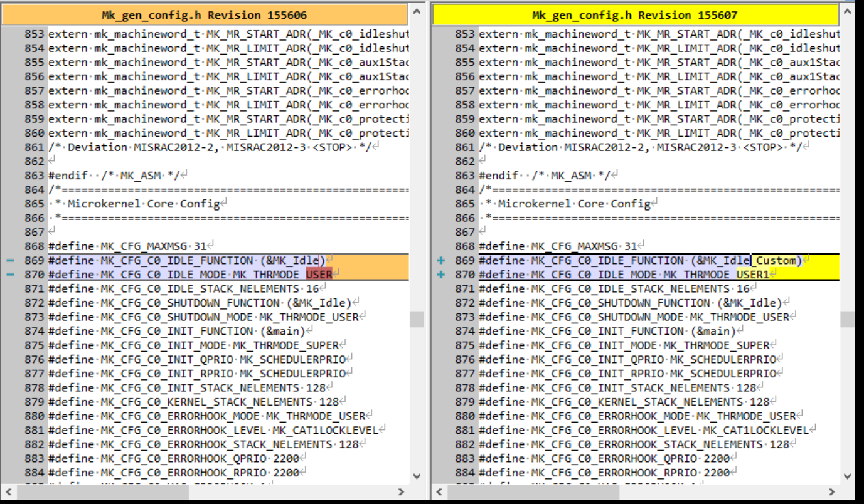Click the right pane horizontal scrollbar right arrow
The height and width of the screenshot is (504, 864).
[x=832, y=491]
